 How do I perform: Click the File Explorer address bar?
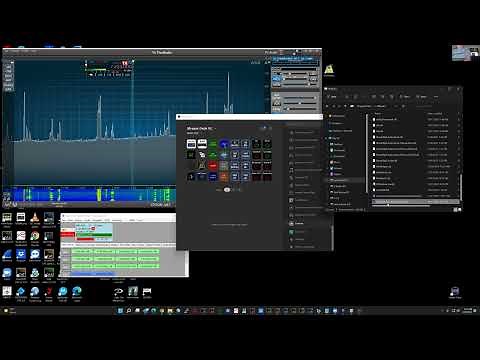click(x=374, y=106)
